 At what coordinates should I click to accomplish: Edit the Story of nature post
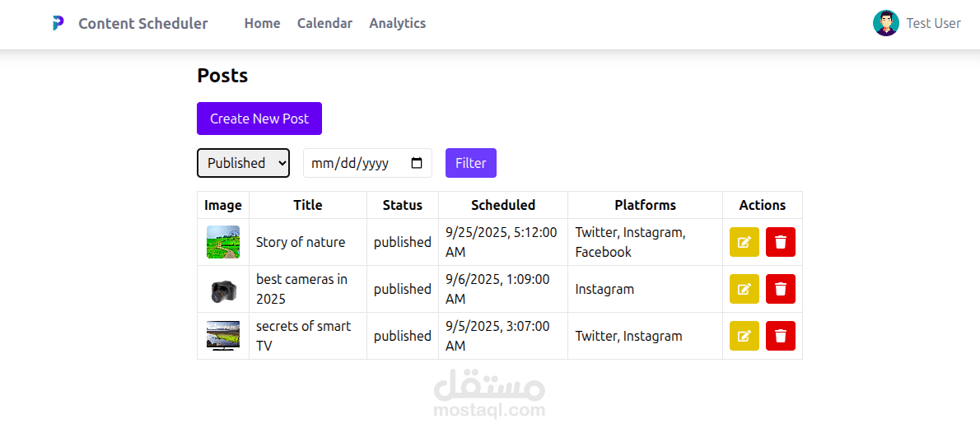click(x=744, y=242)
